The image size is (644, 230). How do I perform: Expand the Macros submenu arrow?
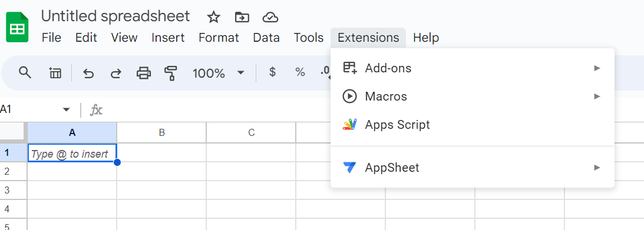click(597, 96)
